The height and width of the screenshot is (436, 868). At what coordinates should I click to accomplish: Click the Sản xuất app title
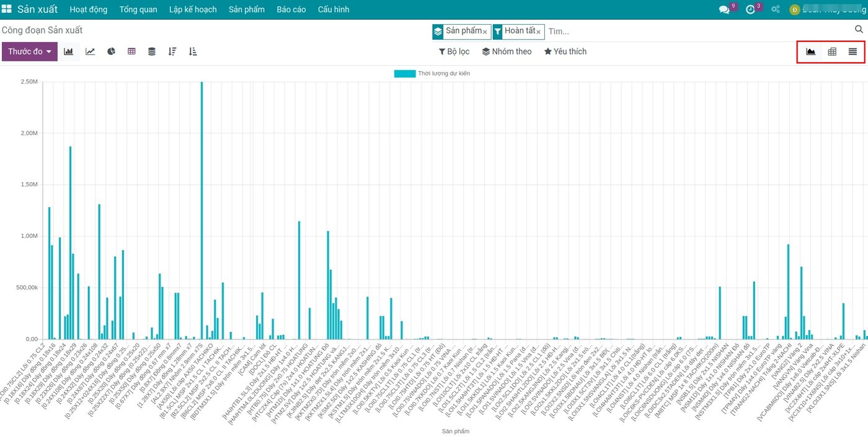coord(37,9)
